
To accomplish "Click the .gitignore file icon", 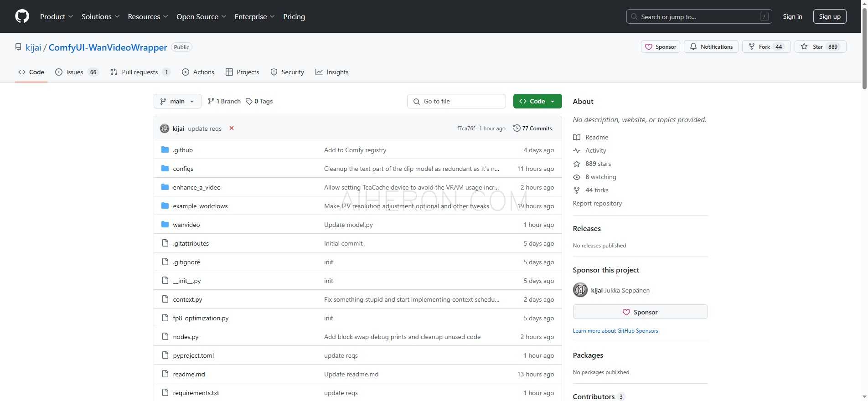I will 165,262.
